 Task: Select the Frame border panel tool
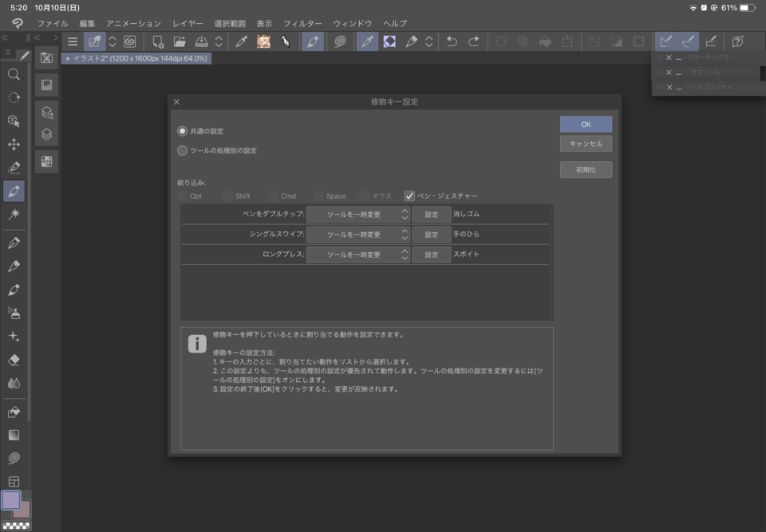tap(14, 482)
